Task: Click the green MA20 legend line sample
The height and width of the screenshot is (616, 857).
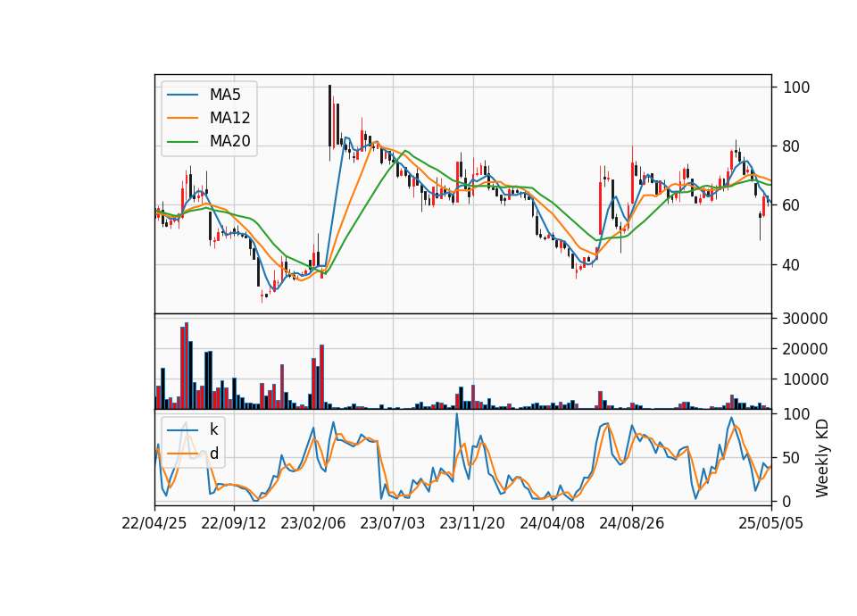Action: [x=182, y=142]
